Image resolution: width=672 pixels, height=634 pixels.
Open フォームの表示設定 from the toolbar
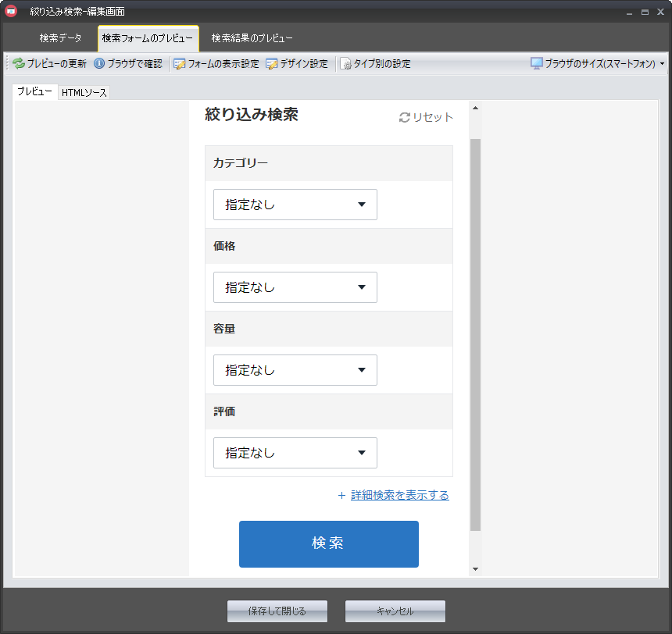[x=179, y=64]
